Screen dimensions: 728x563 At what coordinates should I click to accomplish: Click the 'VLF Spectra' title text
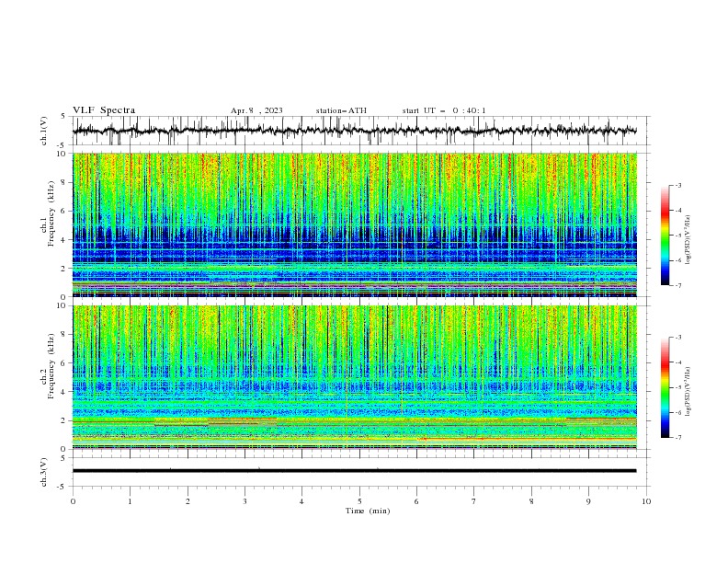104,110
